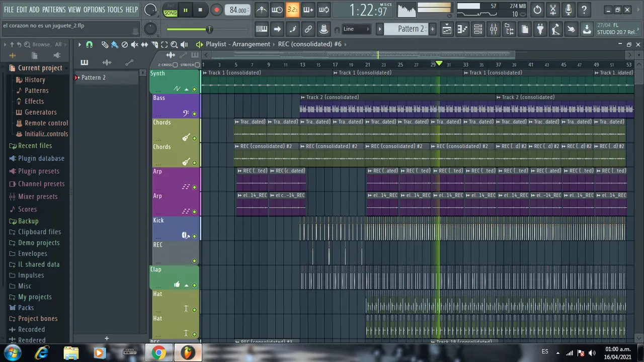This screenshot has height=362, width=644.
Task: Select the Slip tool
Action: (144, 44)
